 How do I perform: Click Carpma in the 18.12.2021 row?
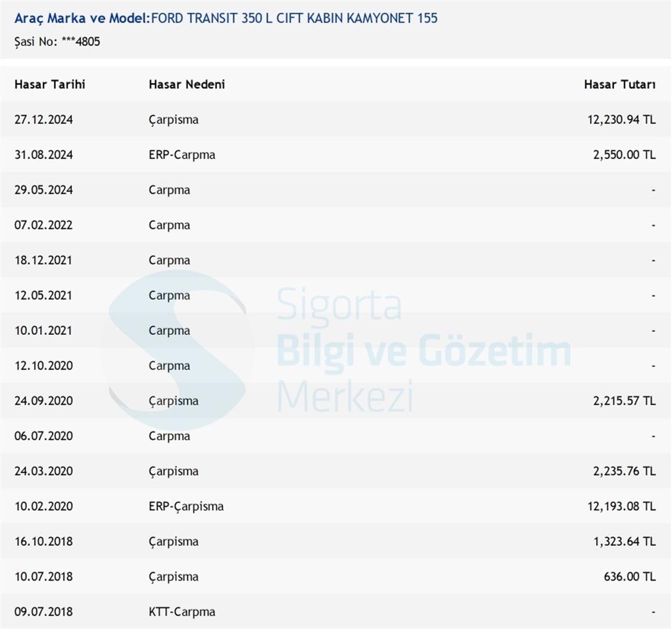click(x=169, y=260)
